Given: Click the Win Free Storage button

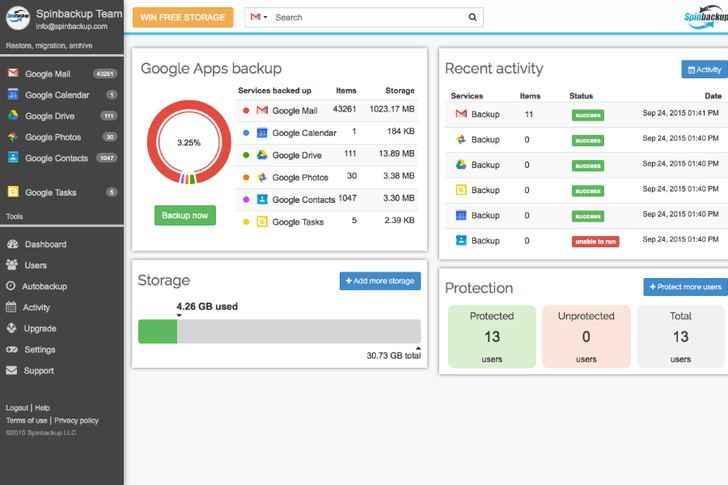Looking at the screenshot, I should click(183, 17).
